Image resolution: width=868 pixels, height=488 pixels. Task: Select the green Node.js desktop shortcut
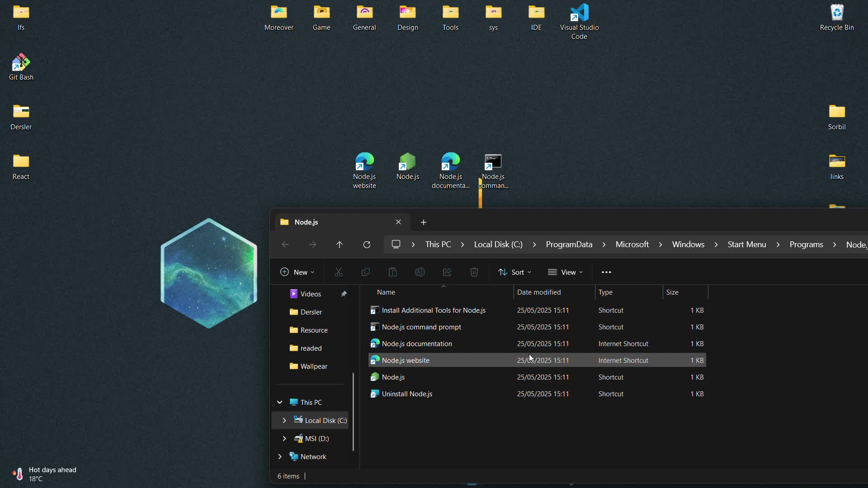click(408, 166)
